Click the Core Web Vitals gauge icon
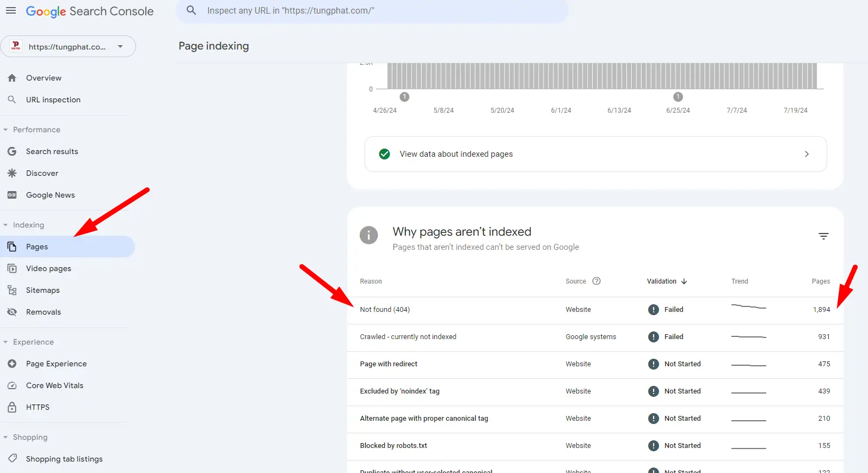Image resolution: width=868 pixels, height=473 pixels. point(12,385)
